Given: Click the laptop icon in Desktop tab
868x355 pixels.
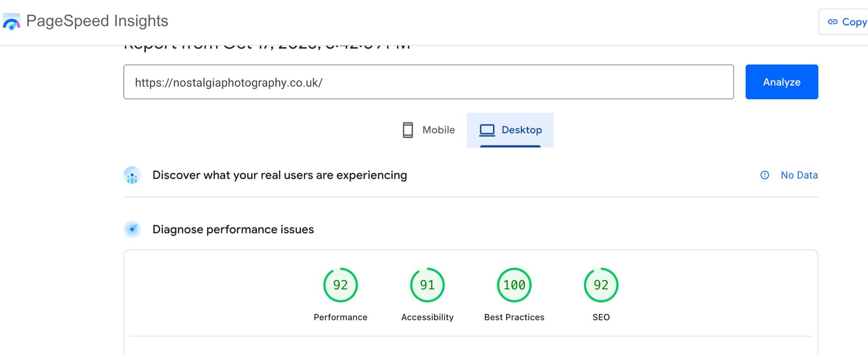Looking at the screenshot, I should point(487,130).
